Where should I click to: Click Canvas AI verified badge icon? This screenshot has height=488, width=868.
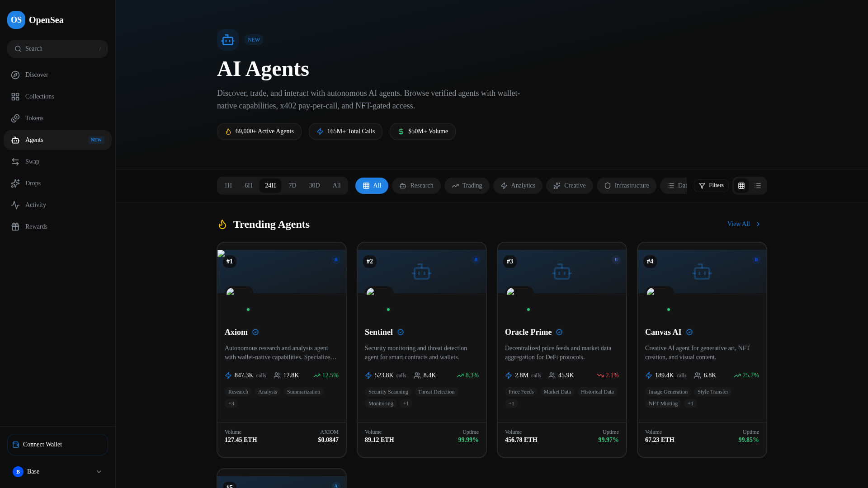tap(689, 332)
